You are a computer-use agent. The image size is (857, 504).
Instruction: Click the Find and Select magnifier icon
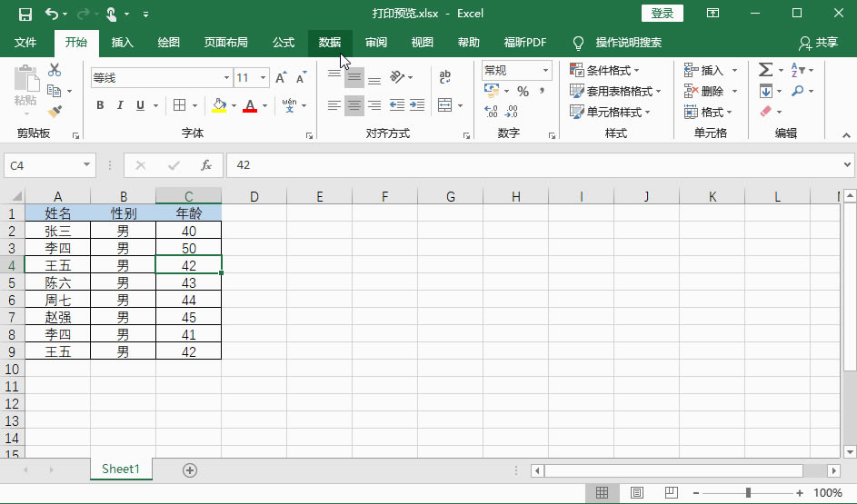[797, 91]
